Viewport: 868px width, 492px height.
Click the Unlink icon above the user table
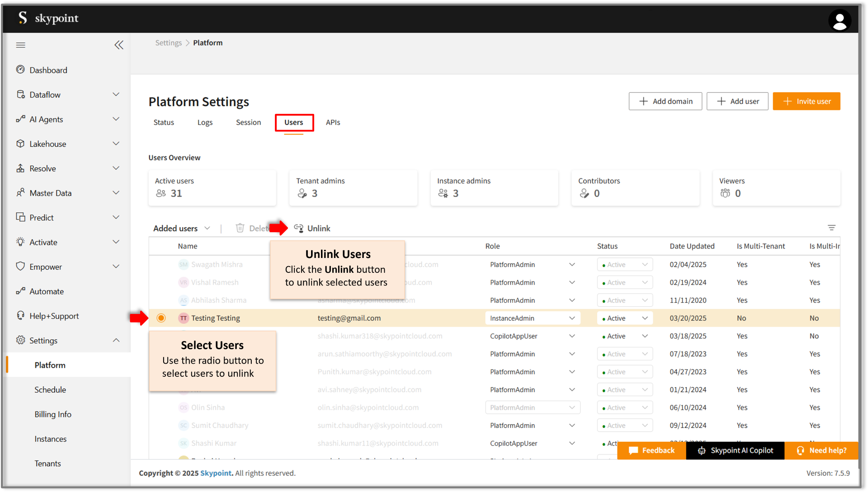coord(298,228)
